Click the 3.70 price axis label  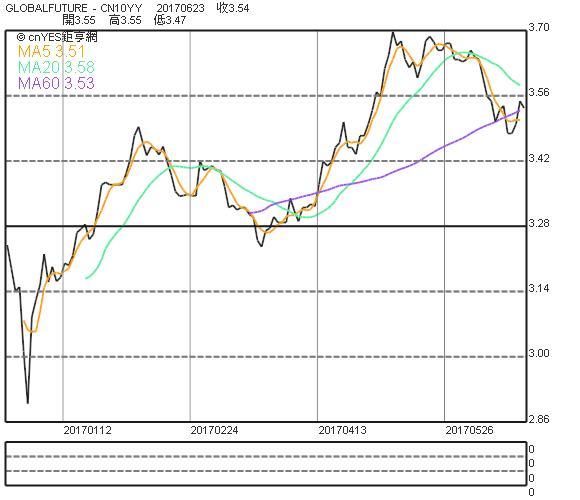click(x=539, y=27)
